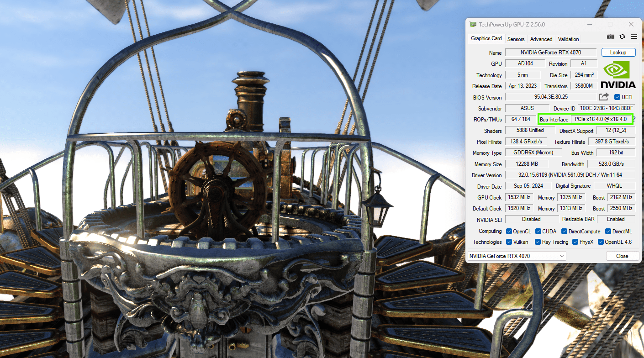The width and height of the screenshot is (644, 358).
Task: Click the NVIDIA SLI value Disabled
Action: [x=532, y=219]
